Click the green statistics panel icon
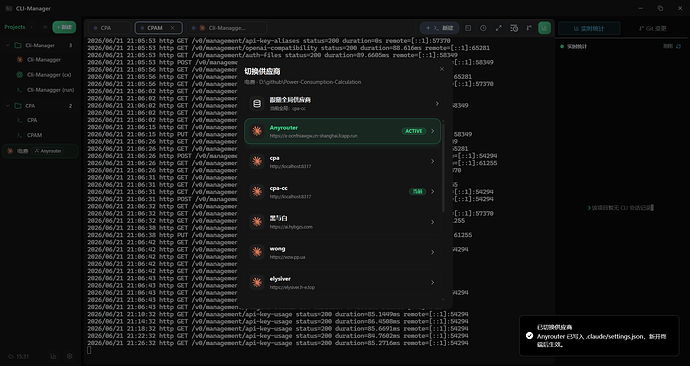Image resolution: width=690 pixels, height=366 pixels. tap(544, 28)
